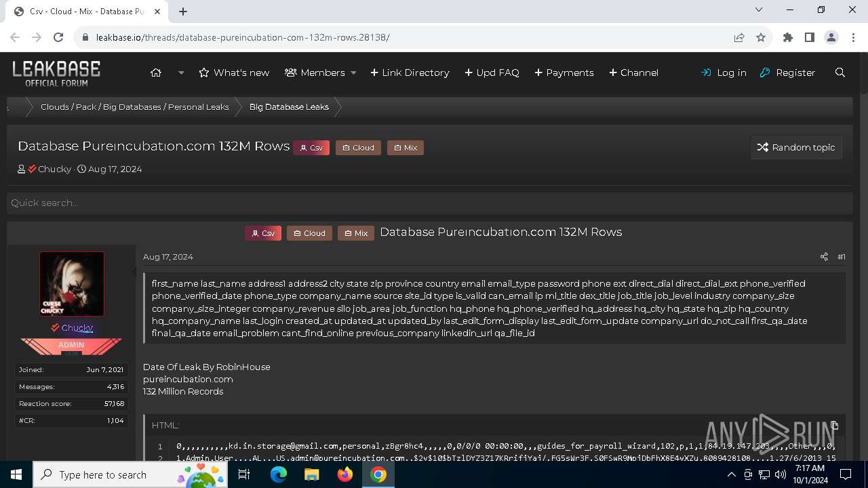The width and height of the screenshot is (868, 488).
Task: Bookmark this tab star icon
Action: click(x=761, y=37)
